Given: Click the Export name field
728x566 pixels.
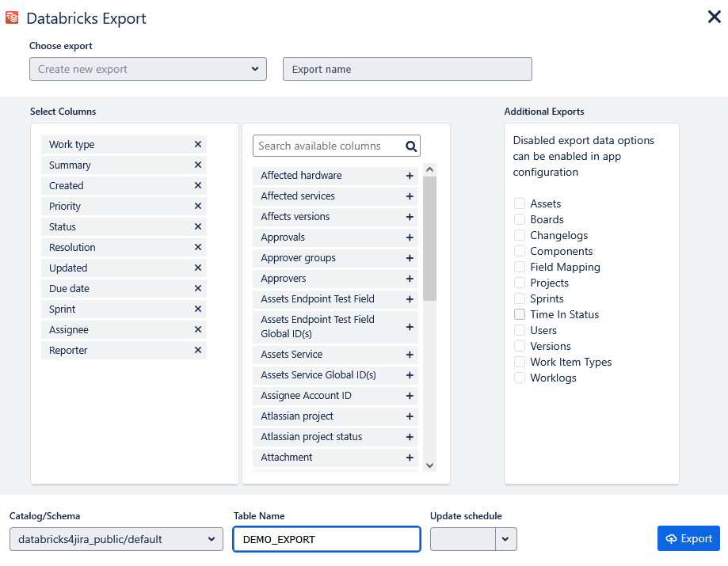Looking at the screenshot, I should [407, 69].
